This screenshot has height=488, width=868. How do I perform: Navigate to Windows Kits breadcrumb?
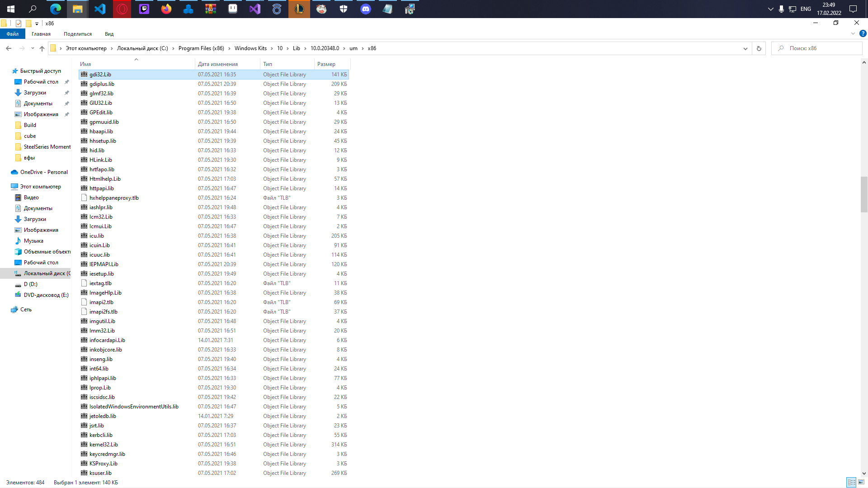[250, 48]
